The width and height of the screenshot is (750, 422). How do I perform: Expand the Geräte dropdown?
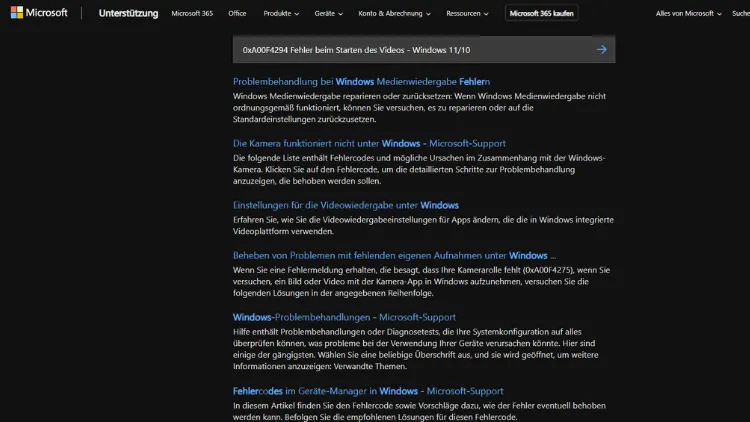tap(329, 13)
